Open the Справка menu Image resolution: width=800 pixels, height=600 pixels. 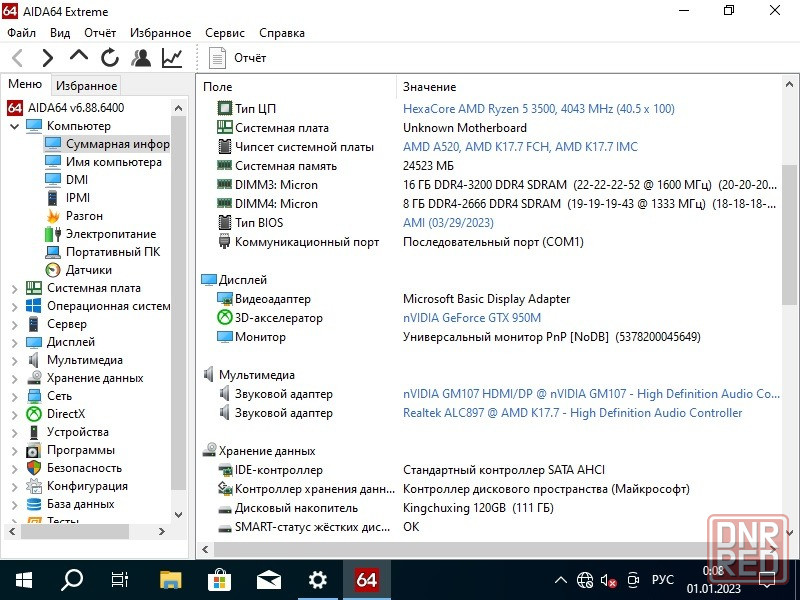click(x=282, y=33)
